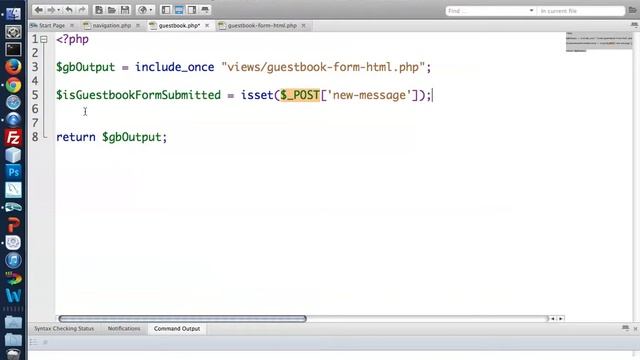Viewport: 640px width, 360px height.
Task: Click $isGuestbookFormSubmitted variable
Action: (x=138, y=95)
